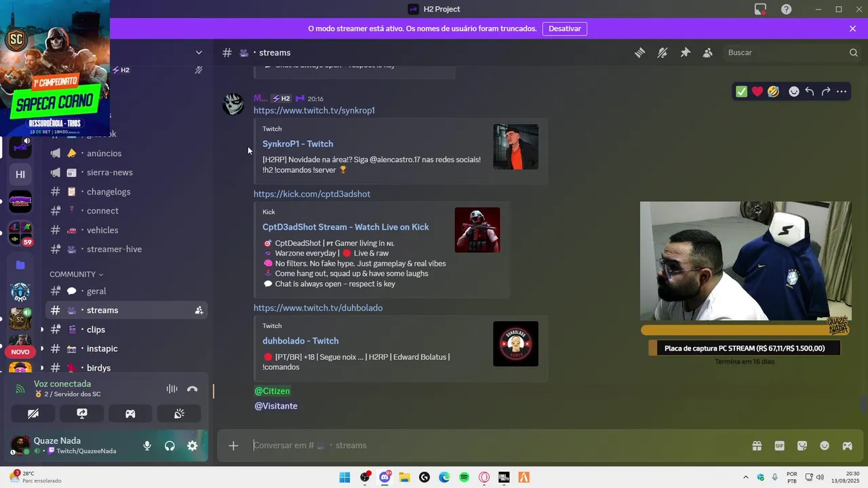
Task: Open the add reaction emoji picker
Action: (x=794, y=91)
